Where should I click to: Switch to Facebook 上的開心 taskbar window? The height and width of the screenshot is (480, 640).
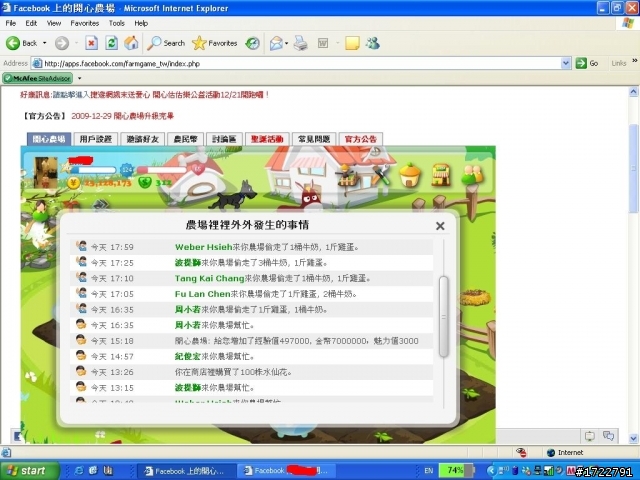pyautogui.click(x=186, y=471)
